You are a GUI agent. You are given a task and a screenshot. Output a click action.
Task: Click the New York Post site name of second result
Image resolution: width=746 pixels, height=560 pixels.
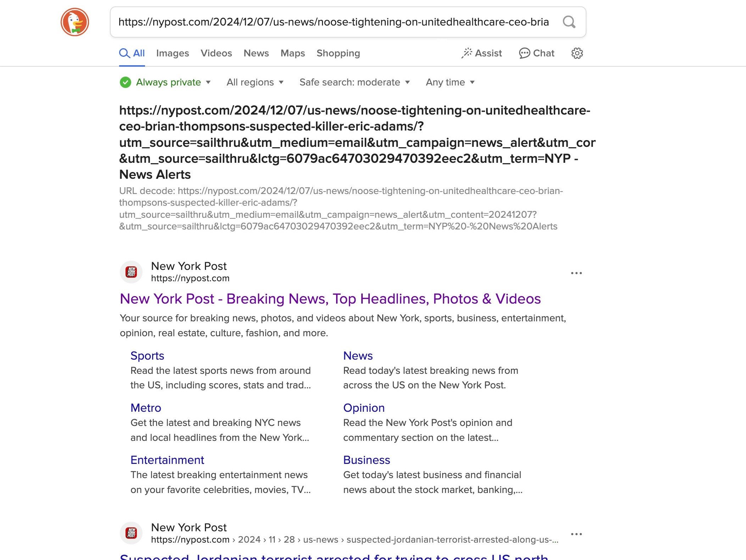189,527
